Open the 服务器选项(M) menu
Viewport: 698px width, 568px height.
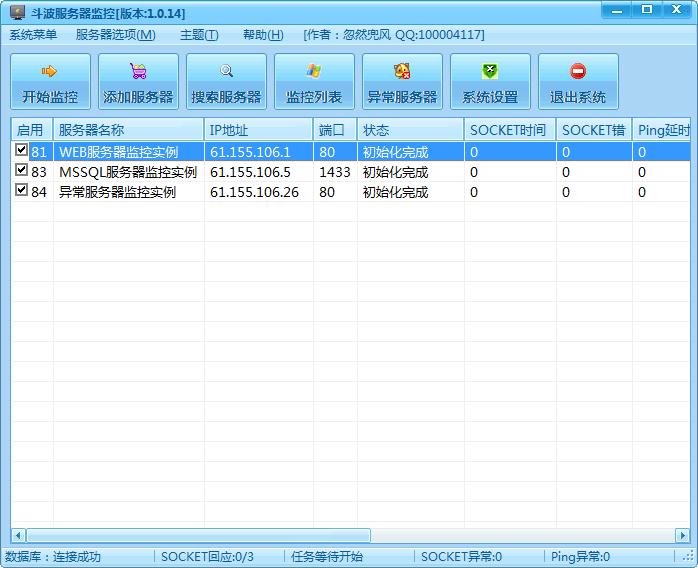(115, 35)
